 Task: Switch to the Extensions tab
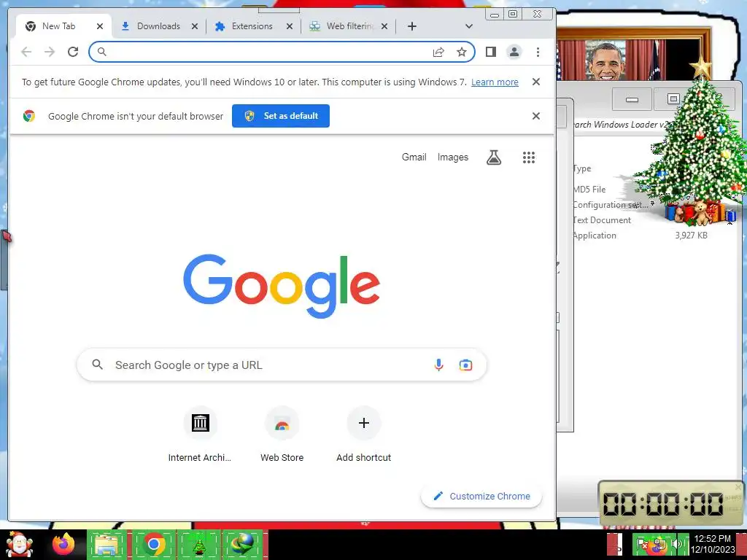(x=252, y=26)
